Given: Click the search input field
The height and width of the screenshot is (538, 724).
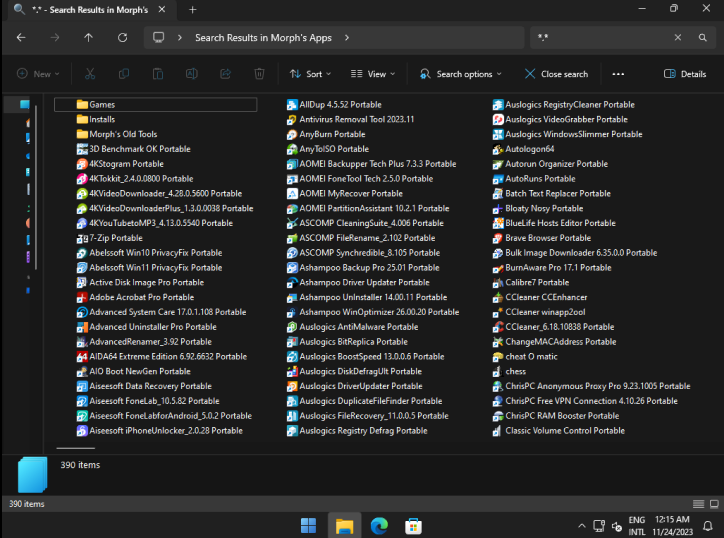Looking at the screenshot, I should 605,38.
